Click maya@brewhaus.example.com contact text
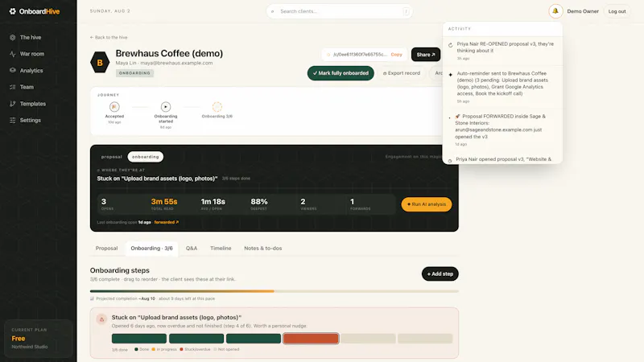The image size is (644, 362). tap(176, 64)
